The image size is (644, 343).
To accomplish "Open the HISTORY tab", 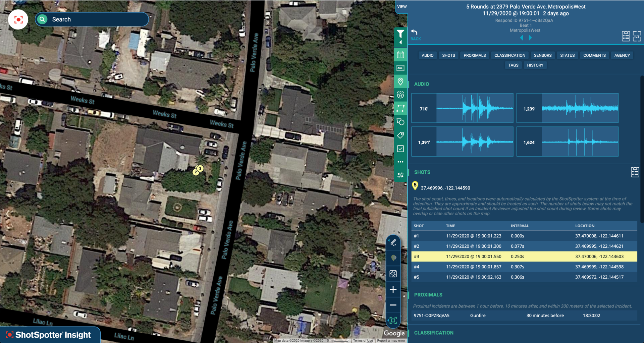I will 535,65.
